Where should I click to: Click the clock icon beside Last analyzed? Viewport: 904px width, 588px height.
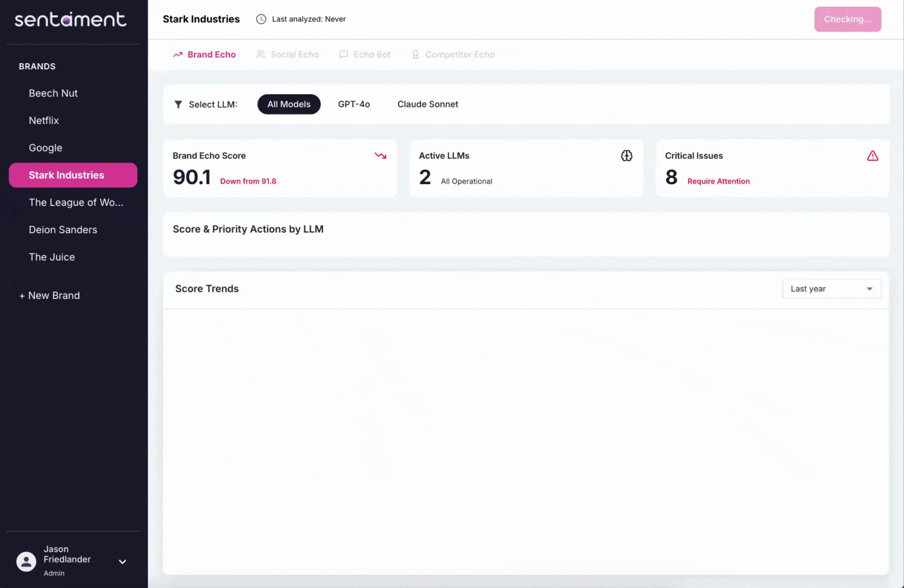(x=261, y=19)
